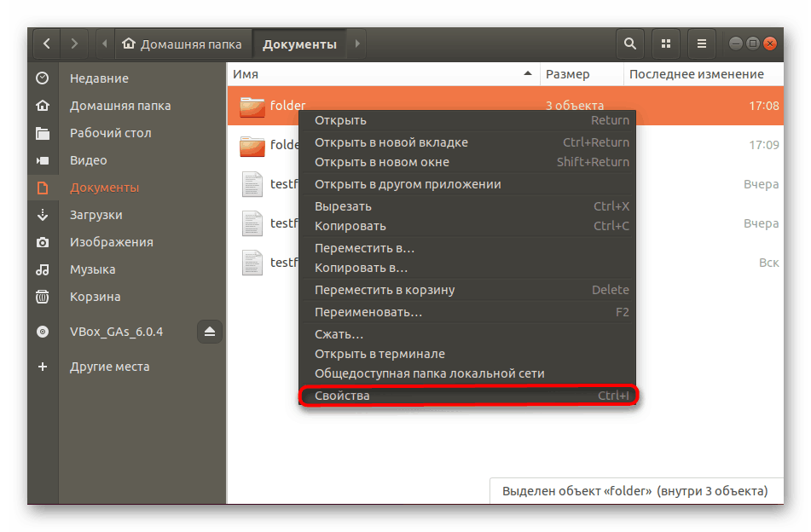
Task: Choose Сжать… in the context menu
Action: click(x=467, y=334)
